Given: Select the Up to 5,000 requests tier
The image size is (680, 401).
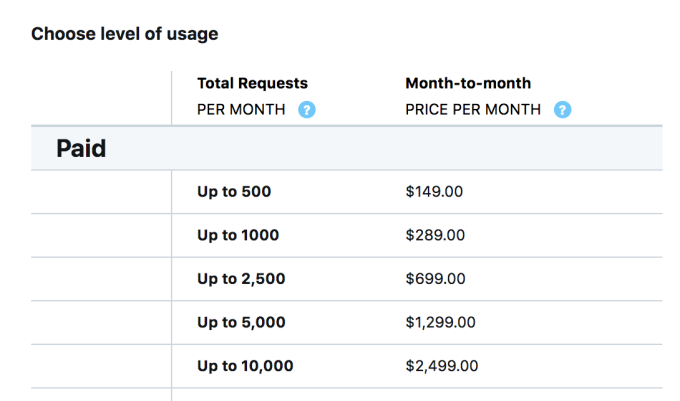Looking at the screenshot, I should point(241,322).
